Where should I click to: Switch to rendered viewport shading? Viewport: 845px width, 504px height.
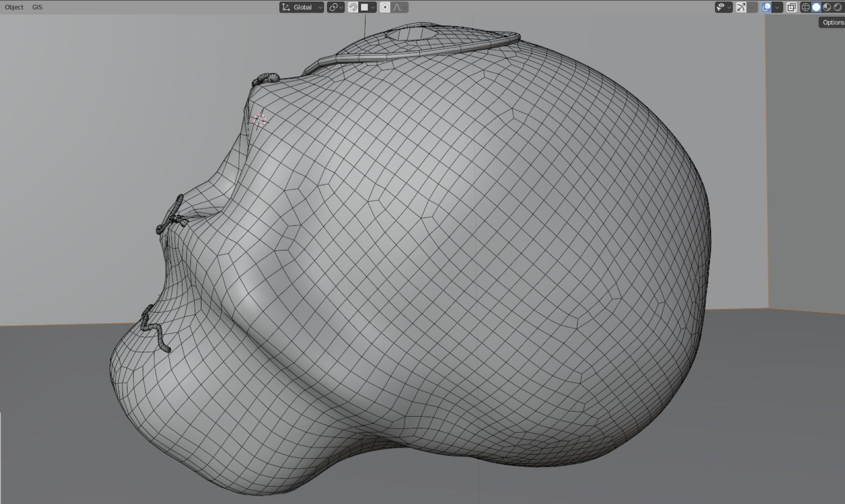click(837, 7)
